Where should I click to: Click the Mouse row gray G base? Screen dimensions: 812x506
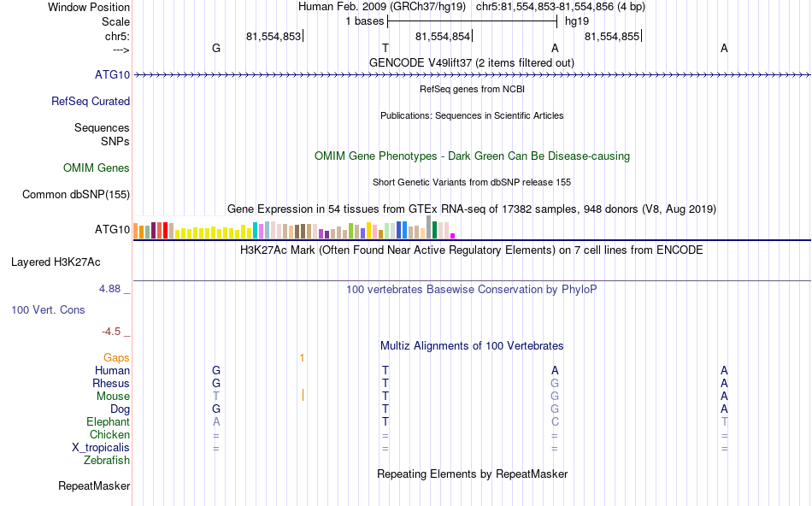coord(555,397)
